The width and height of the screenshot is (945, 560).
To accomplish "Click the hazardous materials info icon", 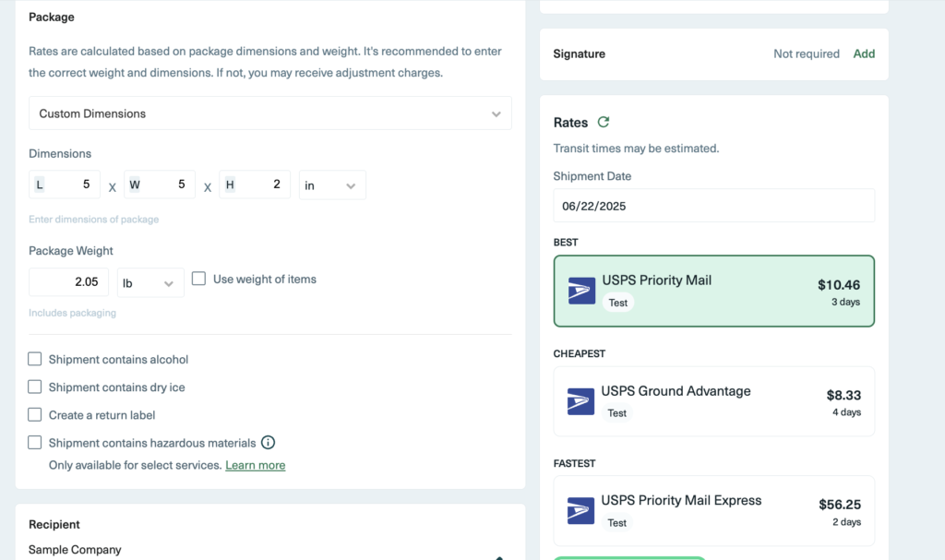I will pos(269,443).
